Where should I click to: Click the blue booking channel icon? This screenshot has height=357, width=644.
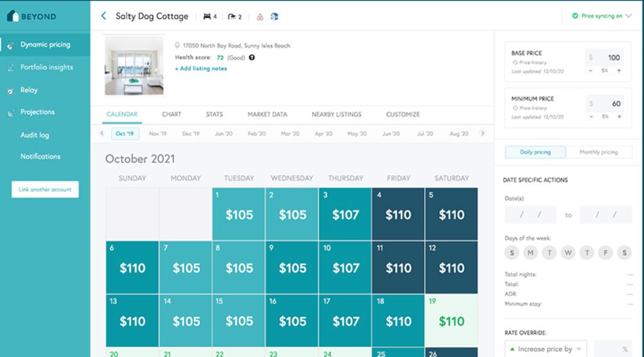275,16
